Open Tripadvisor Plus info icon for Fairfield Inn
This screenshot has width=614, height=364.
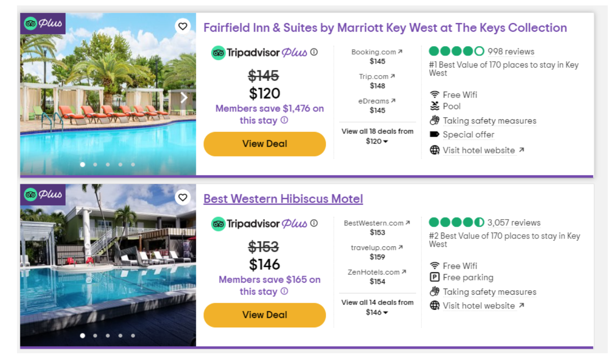click(x=314, y=52)
